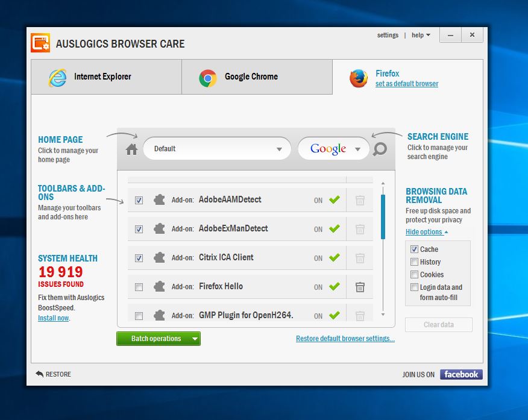Click the Install now link
The height and width of the screenshot is (420, 528).
point(54,318)
